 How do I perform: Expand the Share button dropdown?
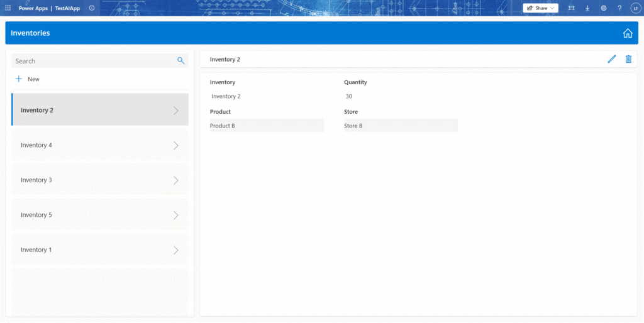tap(552, 8)
